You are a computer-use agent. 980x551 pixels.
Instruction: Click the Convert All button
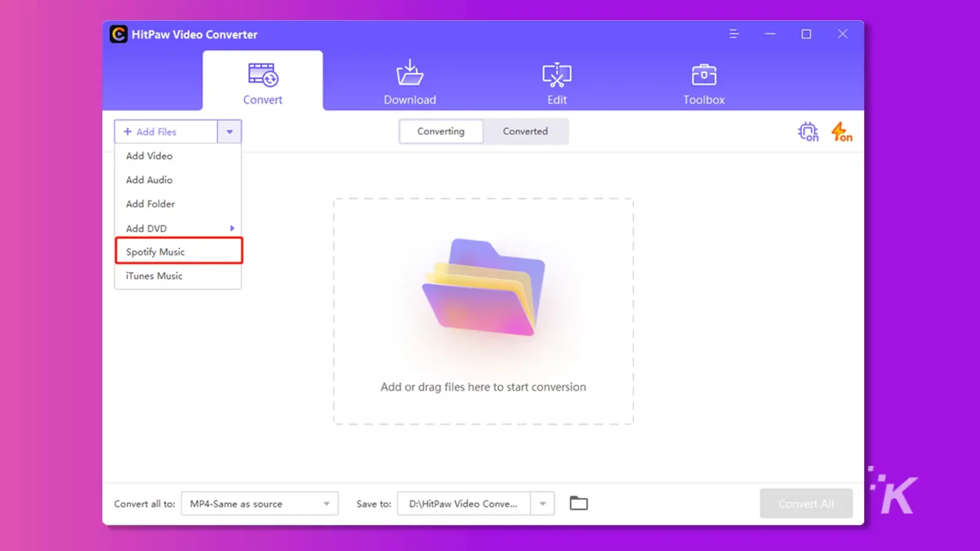tap(806, 504)
